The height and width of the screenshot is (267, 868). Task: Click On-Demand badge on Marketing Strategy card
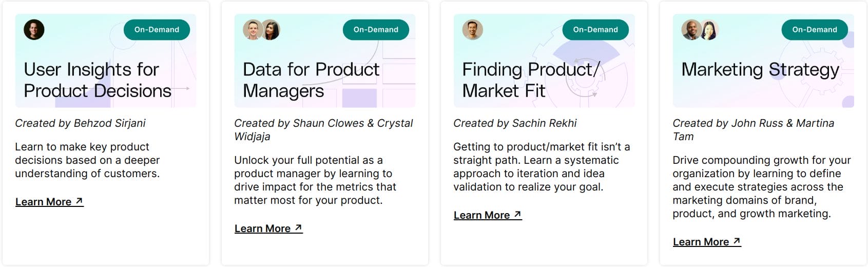click(x=815, y=30)
